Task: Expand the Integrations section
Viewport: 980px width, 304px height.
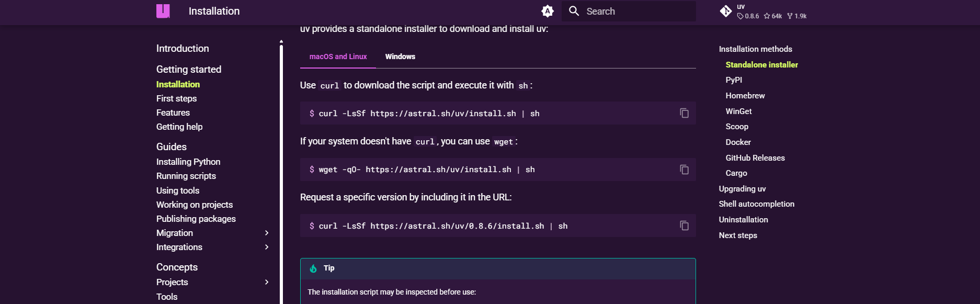Action: tap(267, 247)
